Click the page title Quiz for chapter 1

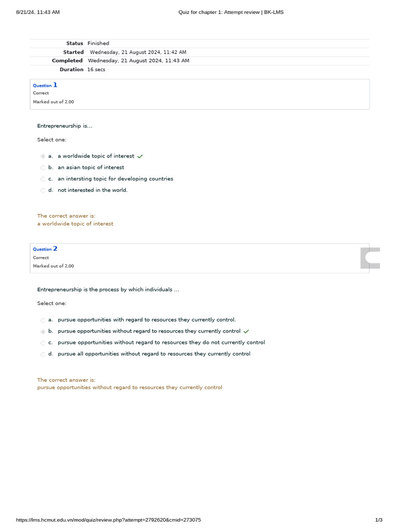(x=231, y=12)
